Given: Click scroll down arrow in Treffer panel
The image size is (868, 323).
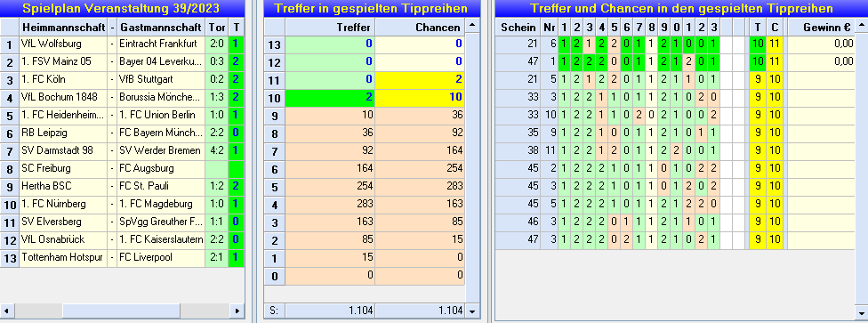Looking at the screenshot, I should coord(471,311).
